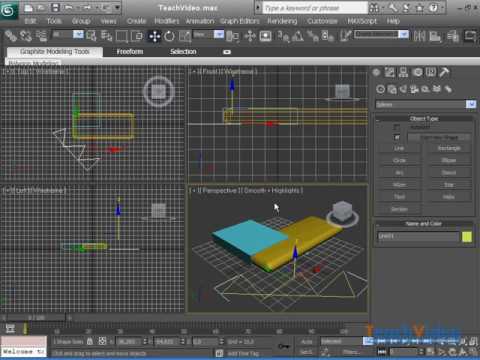Screen dimensions: 480x360
Task: Click the Circle shape button
Action: [399, 161]
